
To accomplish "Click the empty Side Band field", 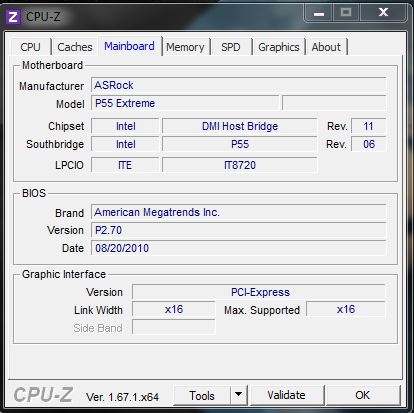I will point(174,327).
